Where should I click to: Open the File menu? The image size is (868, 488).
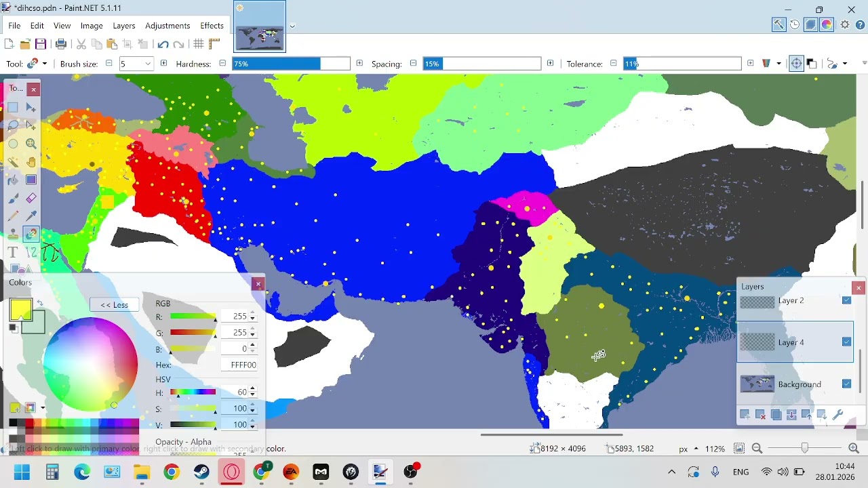pos(14,26)
